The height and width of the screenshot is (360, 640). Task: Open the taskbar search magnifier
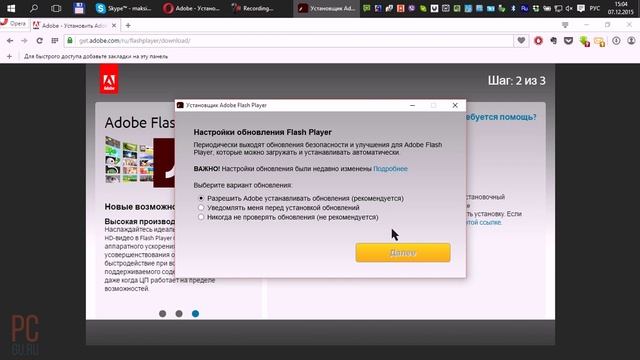coord(34,8)
